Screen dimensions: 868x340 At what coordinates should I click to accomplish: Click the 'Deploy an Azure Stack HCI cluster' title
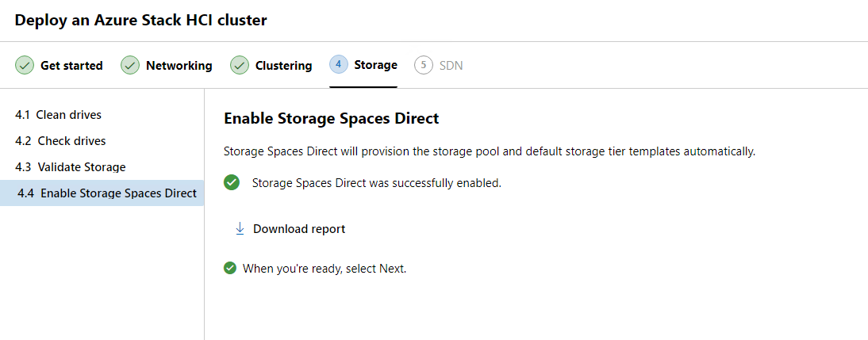(x=140, y=21)
